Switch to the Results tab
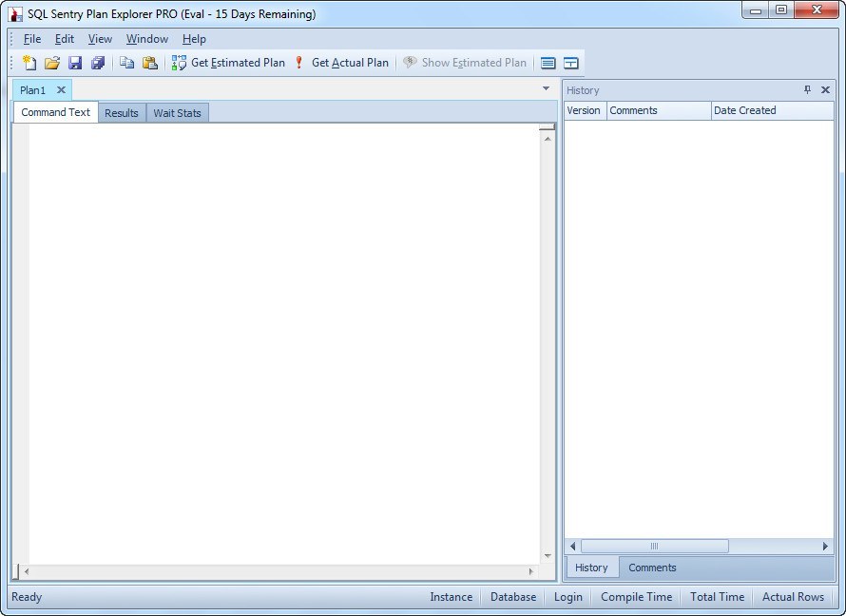This screenshot has width=846, height=616. [x=122, y=113]
